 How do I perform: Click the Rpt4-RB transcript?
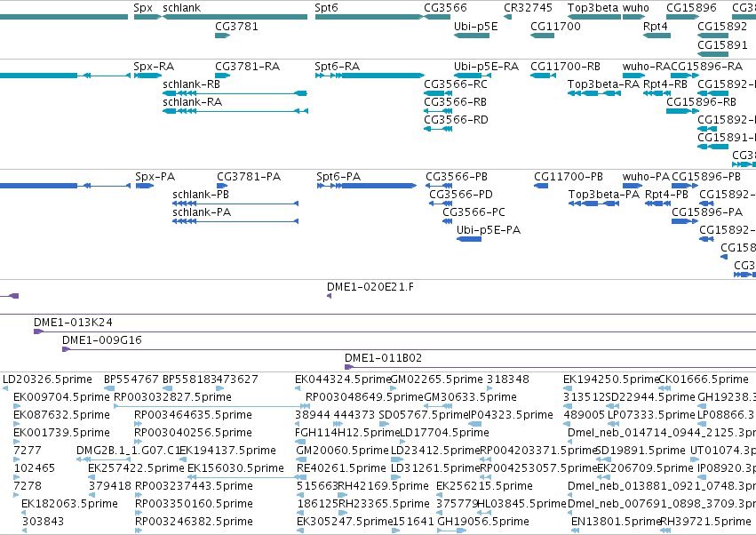[657, 93]
